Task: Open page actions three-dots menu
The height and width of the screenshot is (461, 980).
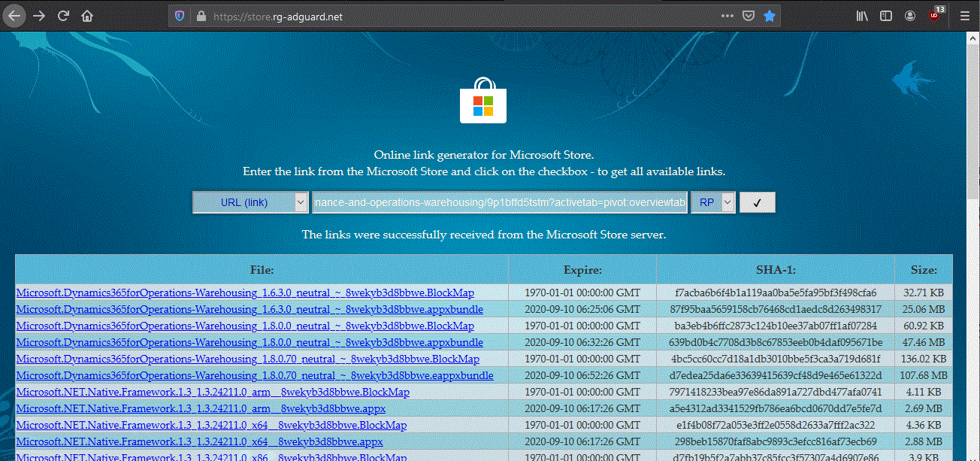Action: (x=727, y=16)
